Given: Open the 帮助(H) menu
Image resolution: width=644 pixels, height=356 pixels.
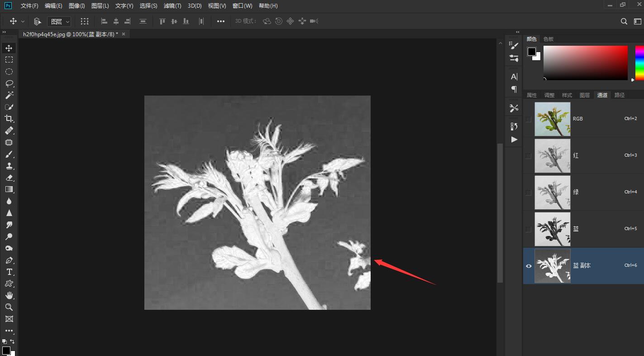Looking at the screenshot, I should (x=268, y=6).
